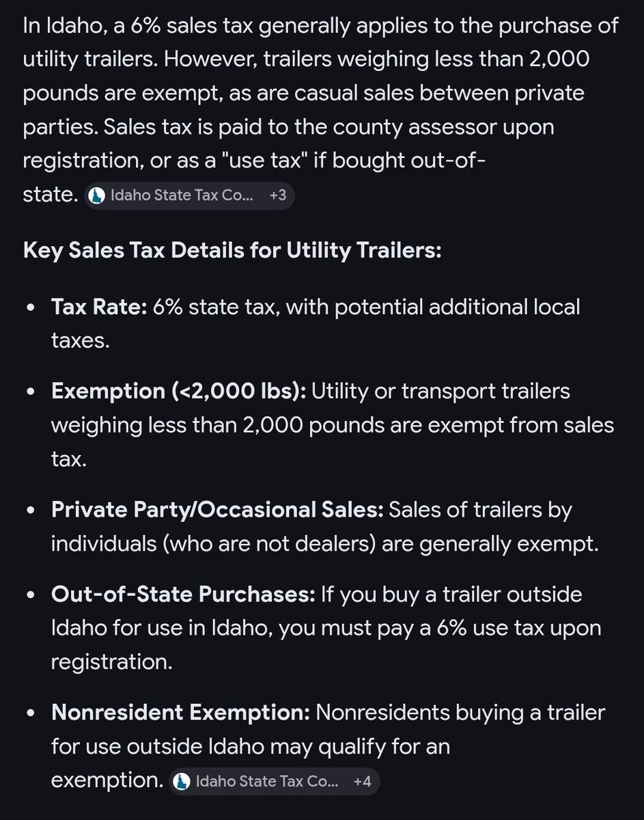
Task: Open the Idaho State Tax source link after "state."
Action: [x=181, y=195]
